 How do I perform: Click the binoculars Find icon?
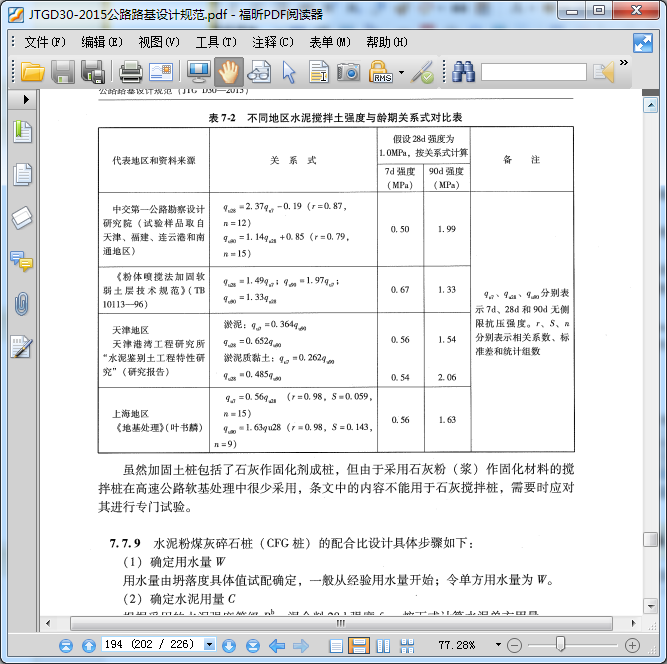463,71
